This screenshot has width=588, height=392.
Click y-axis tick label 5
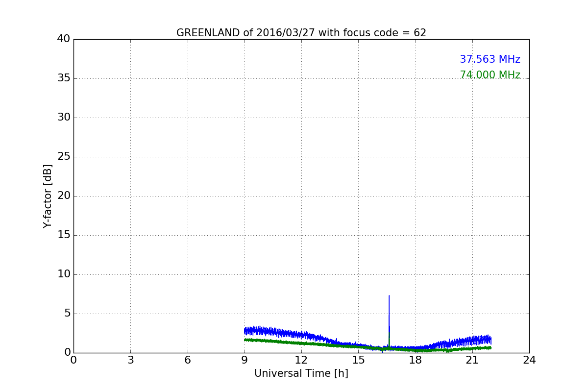(67, 313)
